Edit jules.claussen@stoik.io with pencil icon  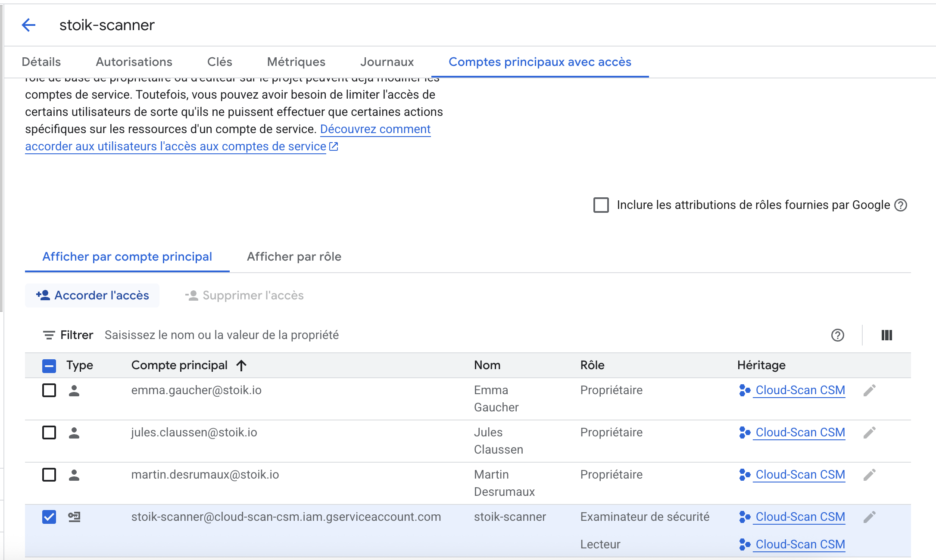(869, 432)
